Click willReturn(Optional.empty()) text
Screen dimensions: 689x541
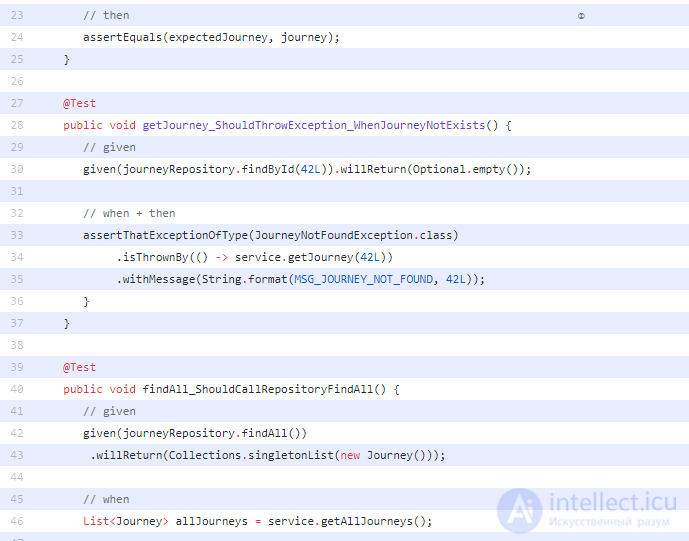pyautogui.click(x=432, y=169)
